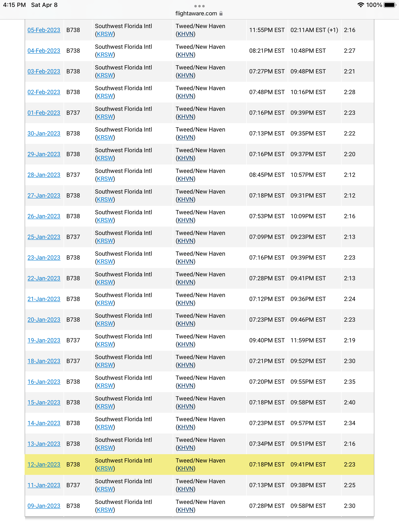Tap the 4:15 PM clock in status bar
Image resolution: width=399 pixels, height=532 pixels.
point(15,5)
